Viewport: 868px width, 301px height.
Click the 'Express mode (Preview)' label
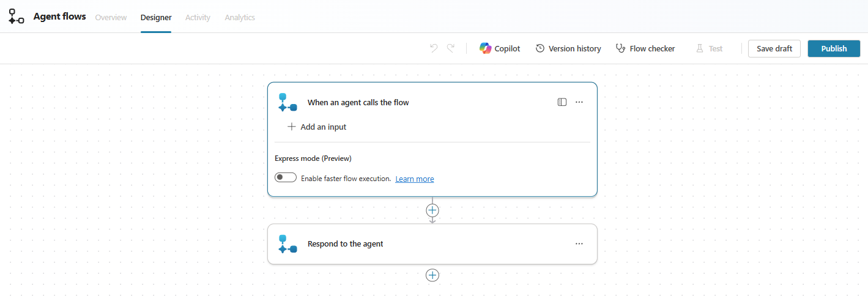(x=313, y=158)
